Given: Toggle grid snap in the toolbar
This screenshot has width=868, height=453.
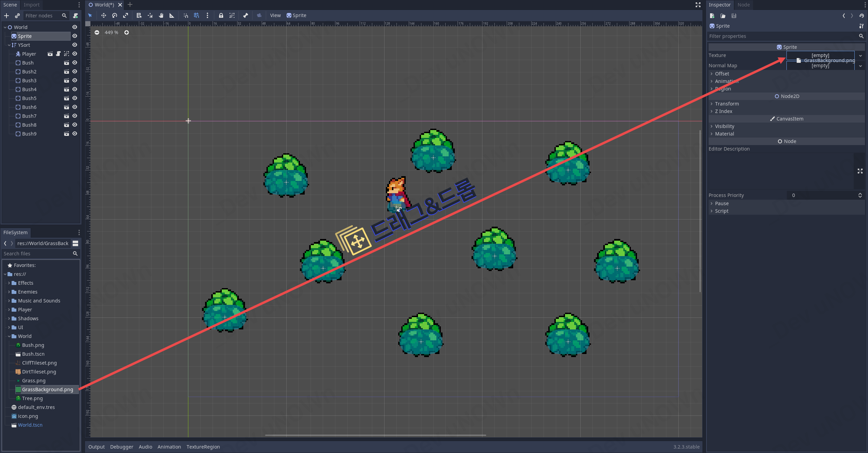Looking at the screenshot, I should point(196,15).
